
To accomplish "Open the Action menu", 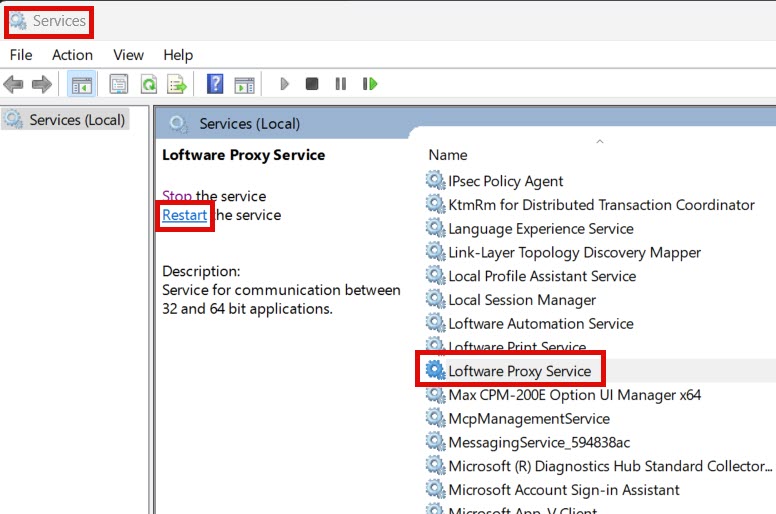I will pyautogui.click(x=72, y=55).
